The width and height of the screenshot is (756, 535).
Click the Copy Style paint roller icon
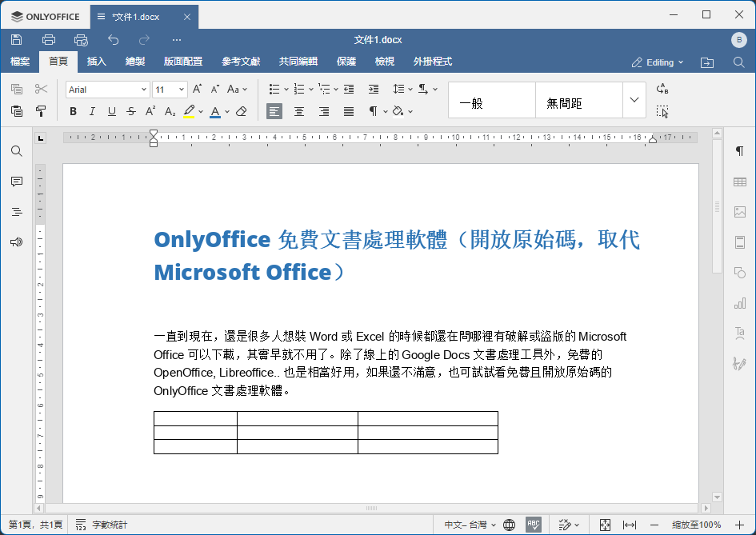point(41,111)
